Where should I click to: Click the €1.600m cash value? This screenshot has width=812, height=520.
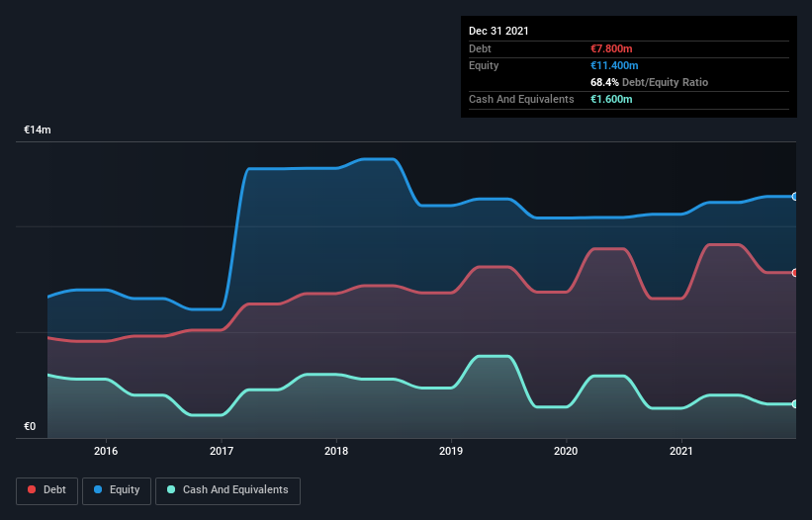point(611,99)
